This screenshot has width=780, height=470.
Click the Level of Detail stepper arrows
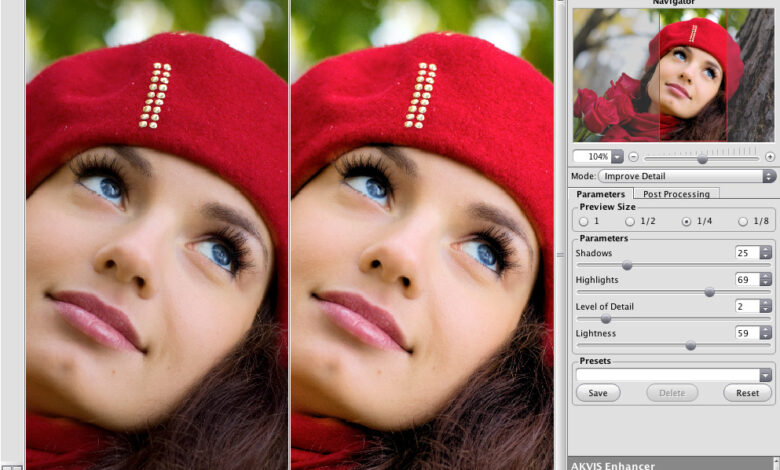click(766, 306)
